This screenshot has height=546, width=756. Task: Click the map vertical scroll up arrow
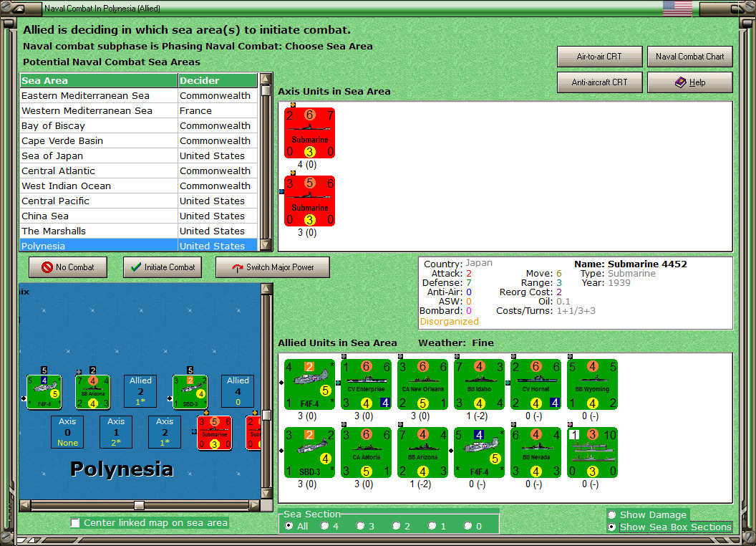pos(266,289)
